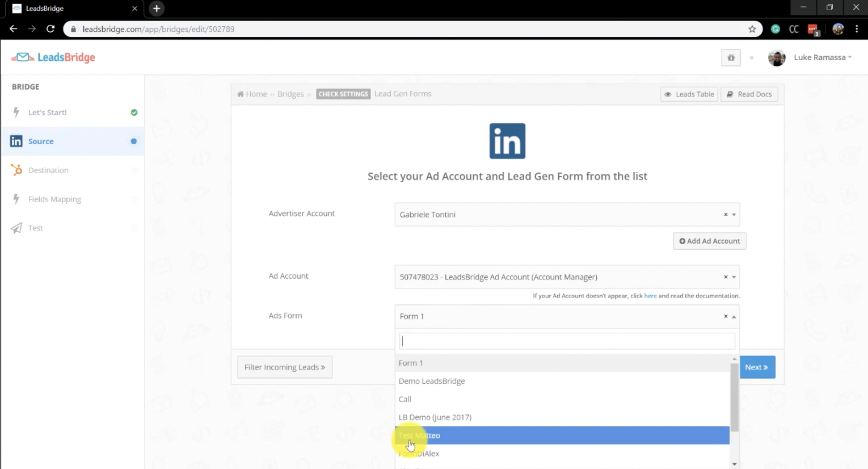Open the Leads Table
This screenshot has height=469, width=868.
click(689, 94)
